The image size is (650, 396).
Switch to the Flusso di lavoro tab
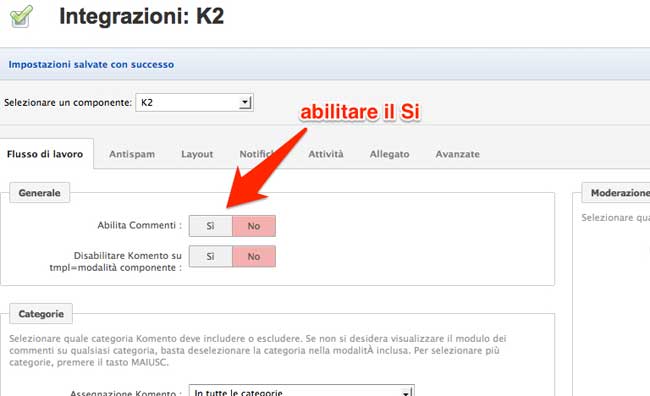(x=45, y=154)
